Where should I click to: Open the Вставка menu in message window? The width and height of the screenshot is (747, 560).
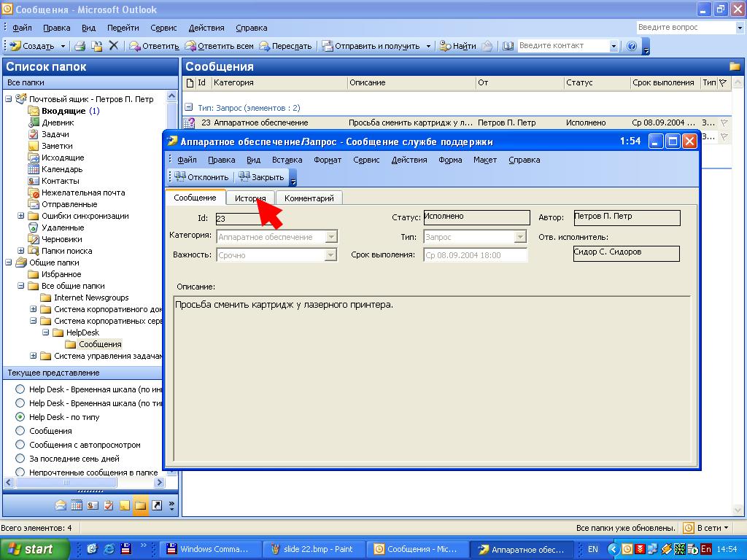click(287, 160)
